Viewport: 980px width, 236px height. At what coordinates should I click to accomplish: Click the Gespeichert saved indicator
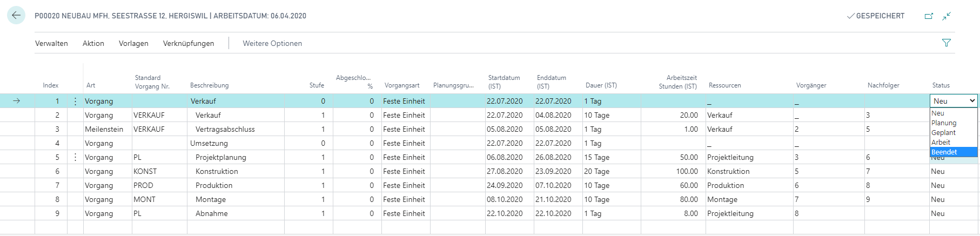click(876, 16)
